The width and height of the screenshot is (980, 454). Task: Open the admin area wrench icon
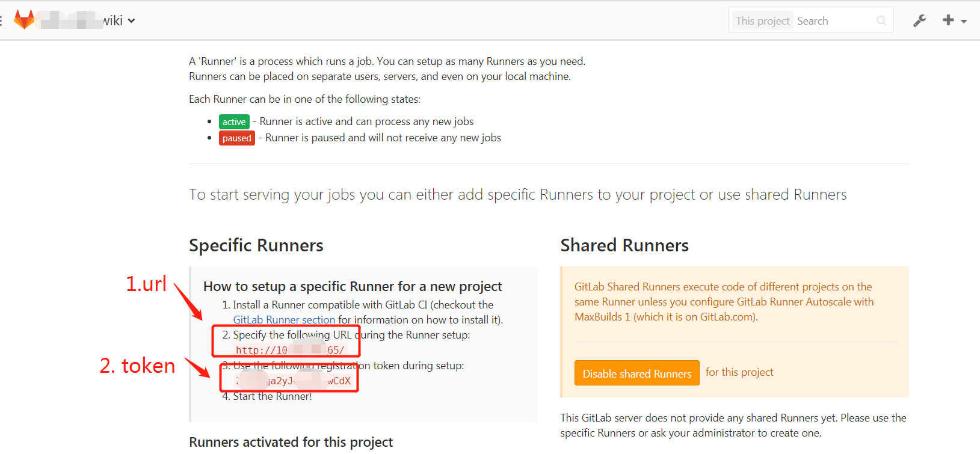(919, 21)
